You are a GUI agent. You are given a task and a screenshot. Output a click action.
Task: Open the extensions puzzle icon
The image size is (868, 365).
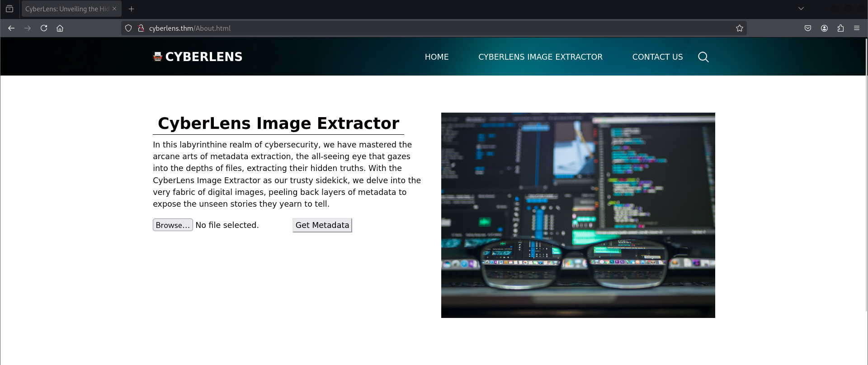point(840,28)
